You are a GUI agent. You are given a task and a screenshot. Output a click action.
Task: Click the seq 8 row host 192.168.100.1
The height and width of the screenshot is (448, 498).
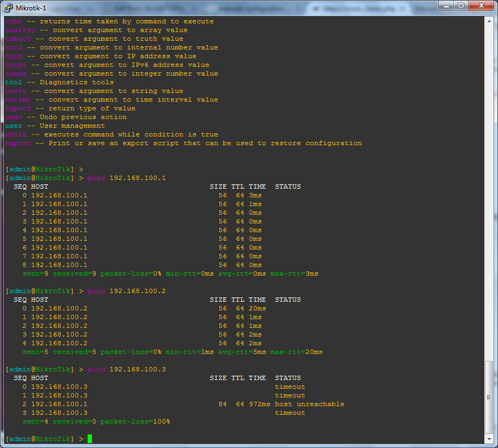pos(59,265)
